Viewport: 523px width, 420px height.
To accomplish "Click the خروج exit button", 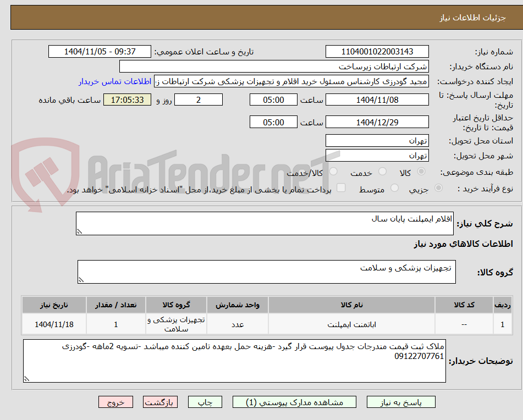I will point(115,402).
